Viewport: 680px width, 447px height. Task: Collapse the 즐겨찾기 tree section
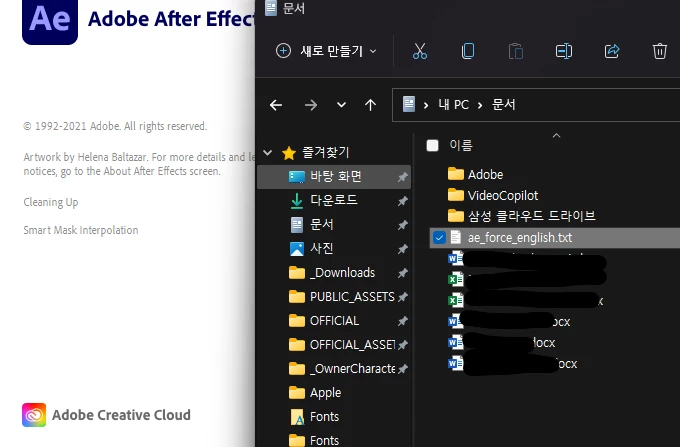click(x=268, y=153)
